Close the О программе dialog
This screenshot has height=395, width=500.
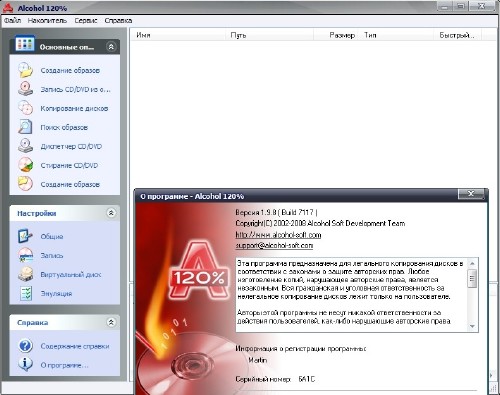click(471, 193)
